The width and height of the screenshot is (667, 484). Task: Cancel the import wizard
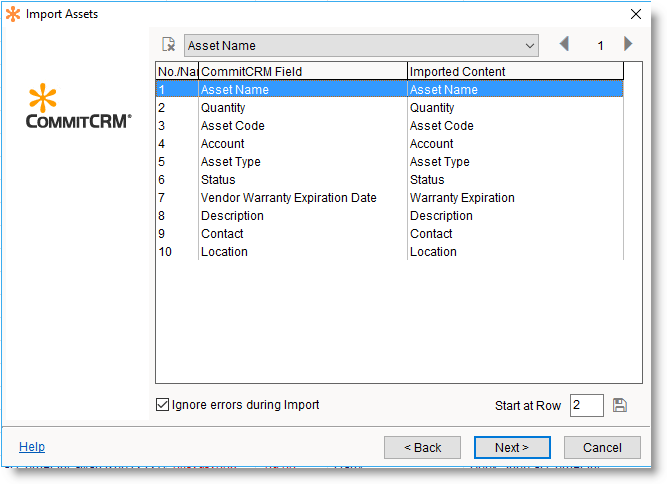tap(602, 447)
